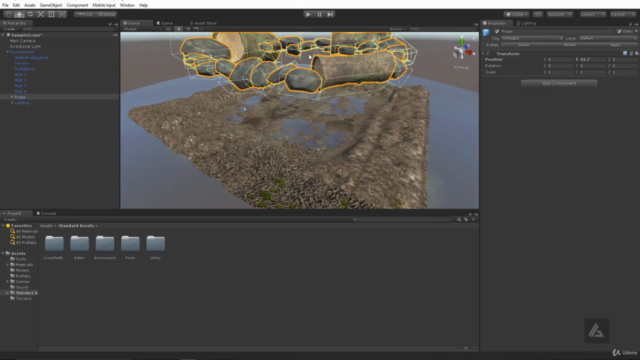Open scene effects image icon
The image size is (640, 360).
point(197,29)
